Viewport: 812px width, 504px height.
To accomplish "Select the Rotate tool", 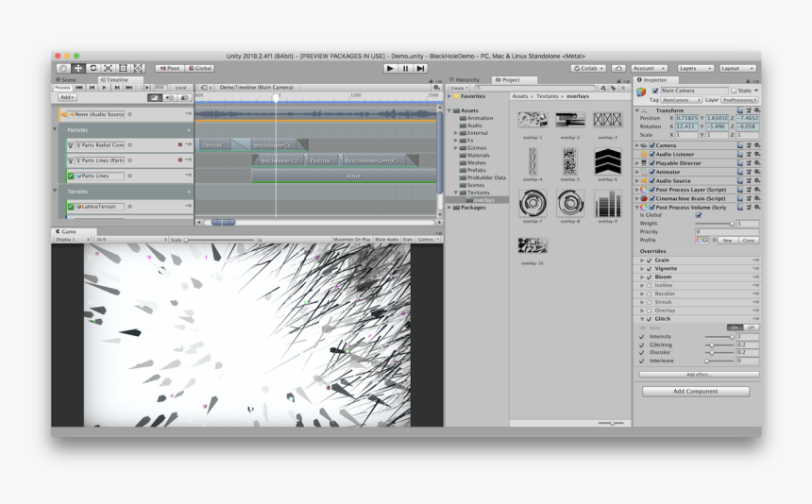I will click(93, 68).
